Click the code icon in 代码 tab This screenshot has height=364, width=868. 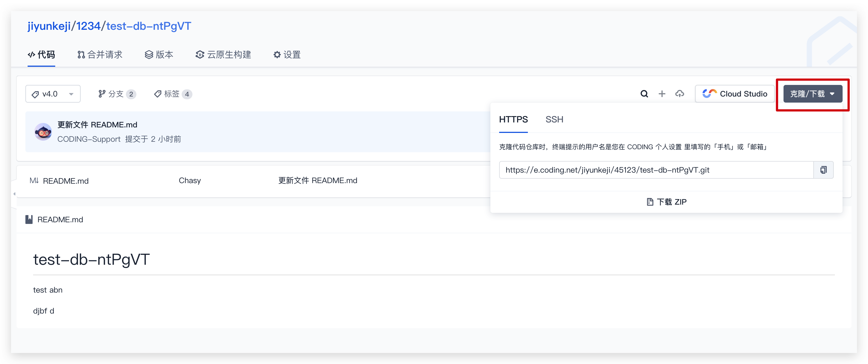[31, 55]
